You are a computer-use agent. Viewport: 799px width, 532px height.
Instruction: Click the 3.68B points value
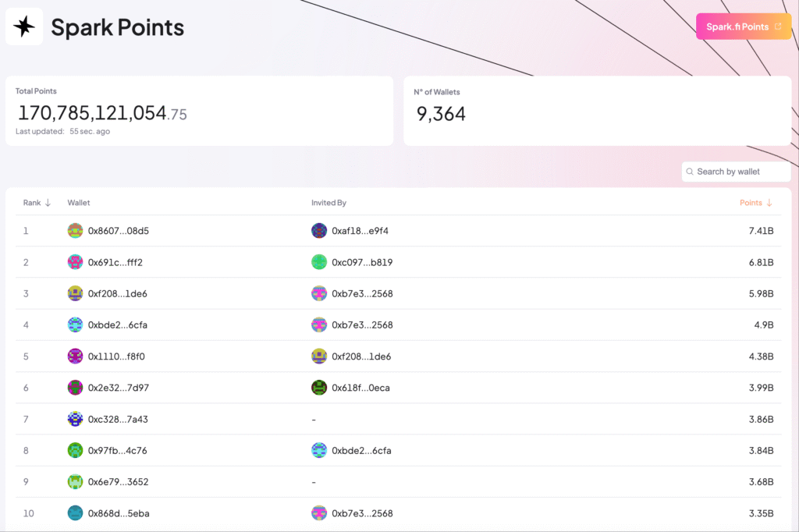click(x=761, y=482)
